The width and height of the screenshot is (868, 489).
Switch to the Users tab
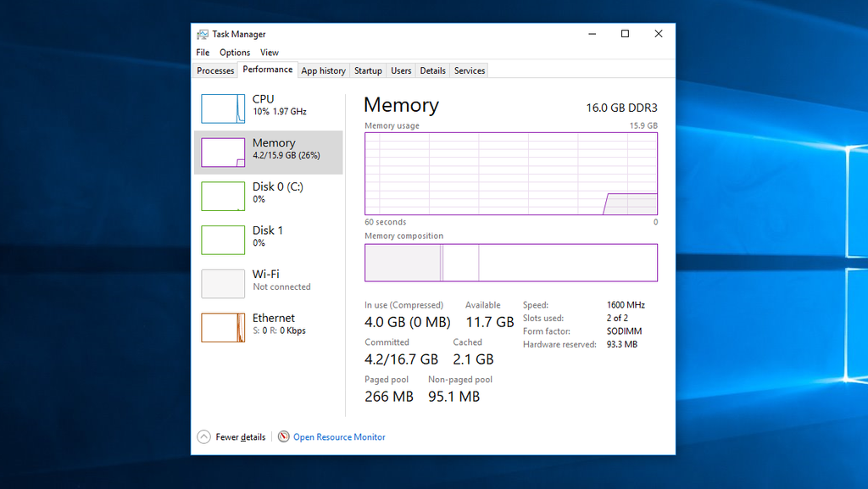[401, 71]
